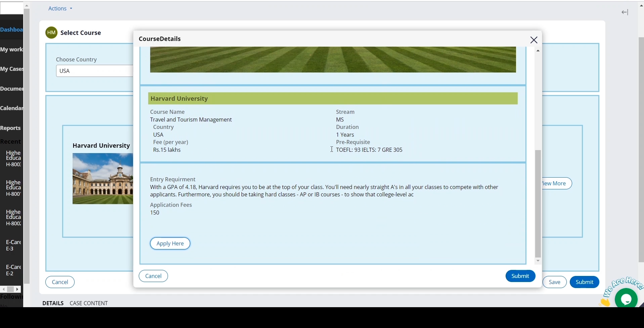Click the campus lawn image in dialog

(x=333, y=59)
